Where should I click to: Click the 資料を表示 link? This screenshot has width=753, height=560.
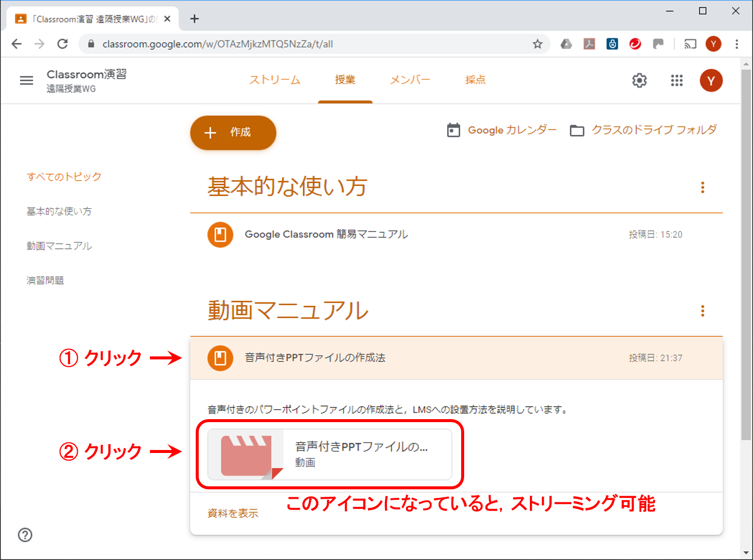coord(233,513)
